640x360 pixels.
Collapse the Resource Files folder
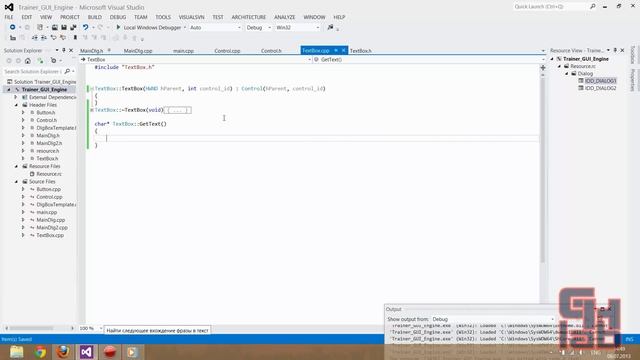[16, 166]
